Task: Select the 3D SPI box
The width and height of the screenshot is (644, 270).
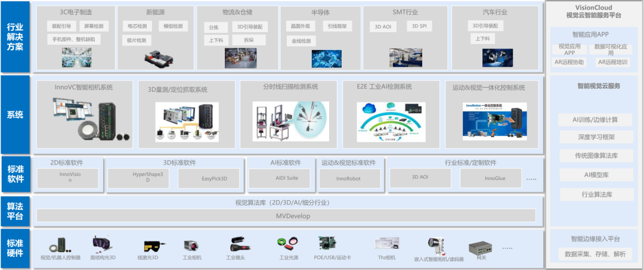Action: click(x=420, y=26)
